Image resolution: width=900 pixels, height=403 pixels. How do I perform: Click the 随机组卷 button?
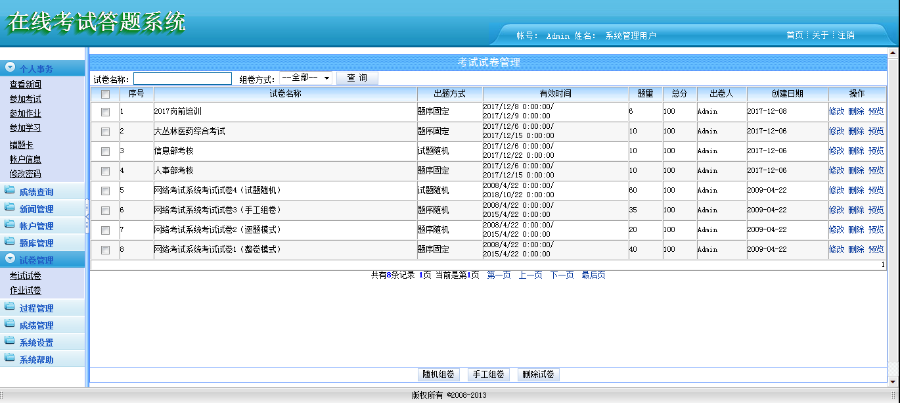[x=439, y=374]
